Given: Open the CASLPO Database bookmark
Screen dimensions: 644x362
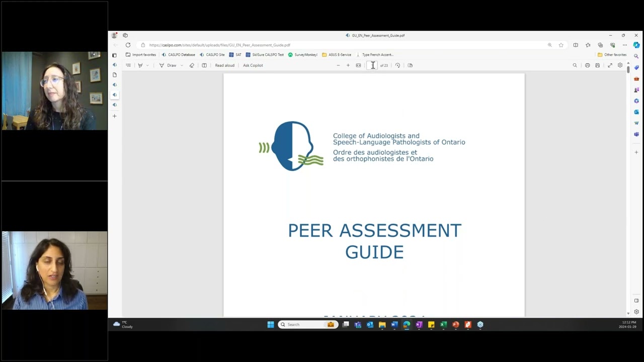Looking at the screenshot, I should pos(179,55).
